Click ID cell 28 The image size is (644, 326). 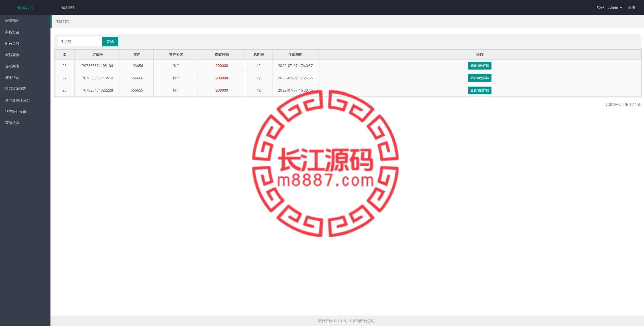tap(64, 66)
